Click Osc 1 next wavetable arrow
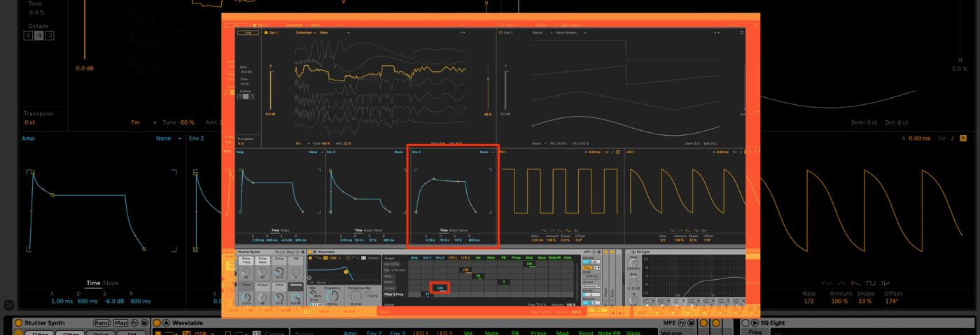980x335 pixels. tap(464, 33)
